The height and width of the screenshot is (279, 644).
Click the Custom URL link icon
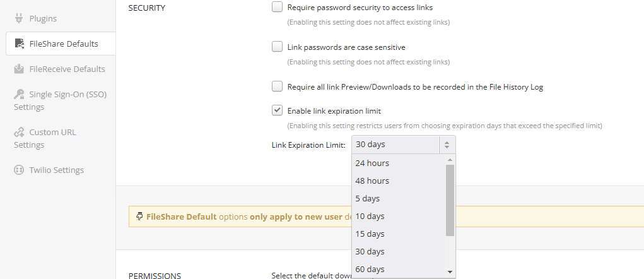[x=19, y=132]
